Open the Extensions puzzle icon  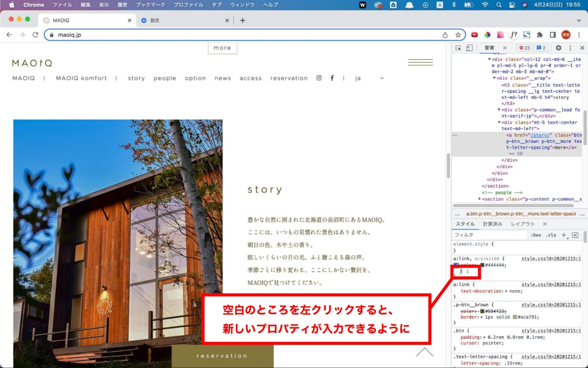(540, 35)
